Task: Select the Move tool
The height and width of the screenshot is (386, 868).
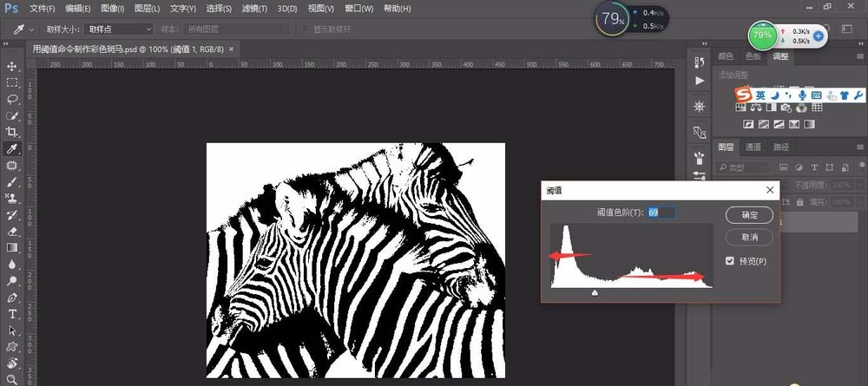Action: tap(12, 66)
